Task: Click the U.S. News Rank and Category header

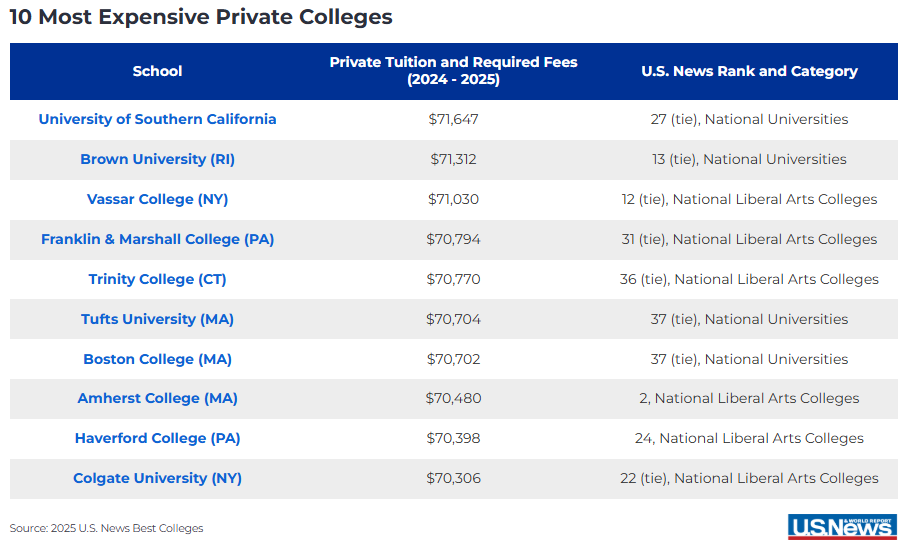Action: click(x=749, y=71)
